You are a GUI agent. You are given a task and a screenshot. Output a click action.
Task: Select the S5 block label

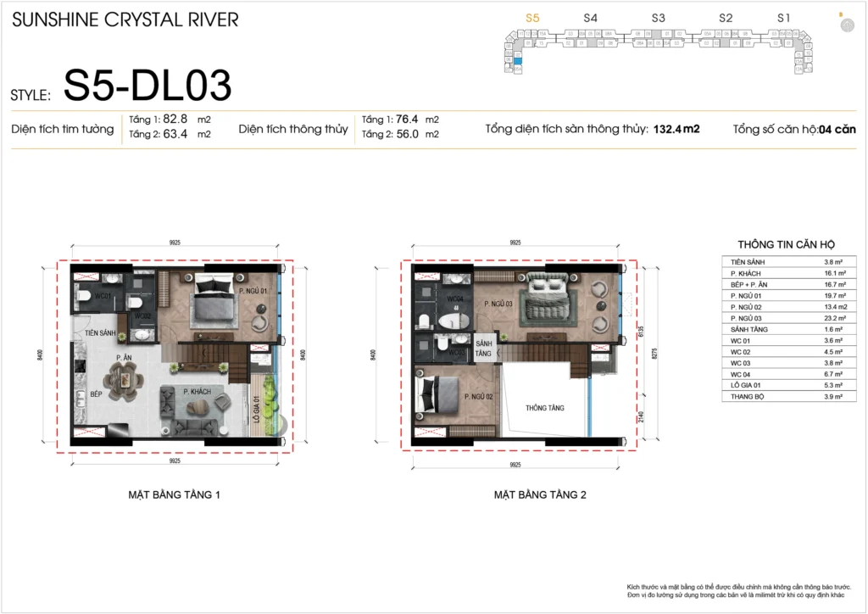click(532, 17)
